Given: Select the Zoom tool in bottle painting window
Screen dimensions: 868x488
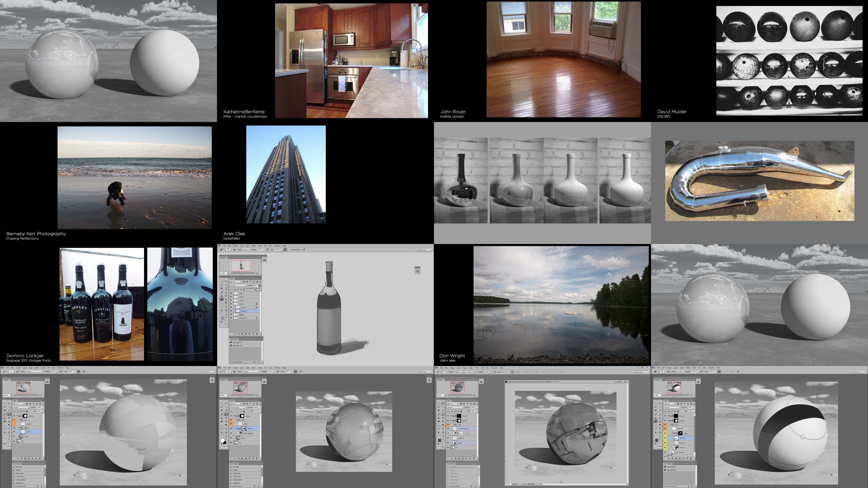Looking at the screenshot, I should [x=226, y=314].
